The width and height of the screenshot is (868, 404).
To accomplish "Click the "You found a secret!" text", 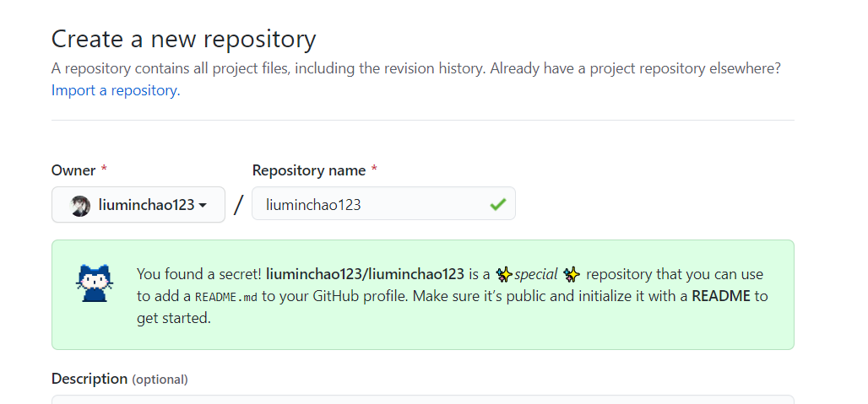I will point(199,274).
